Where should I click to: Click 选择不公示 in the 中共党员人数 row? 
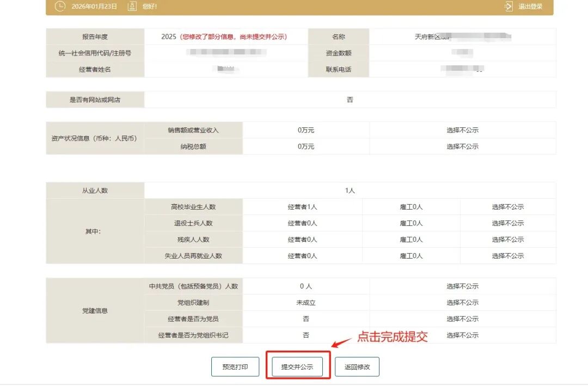point(462,286)
